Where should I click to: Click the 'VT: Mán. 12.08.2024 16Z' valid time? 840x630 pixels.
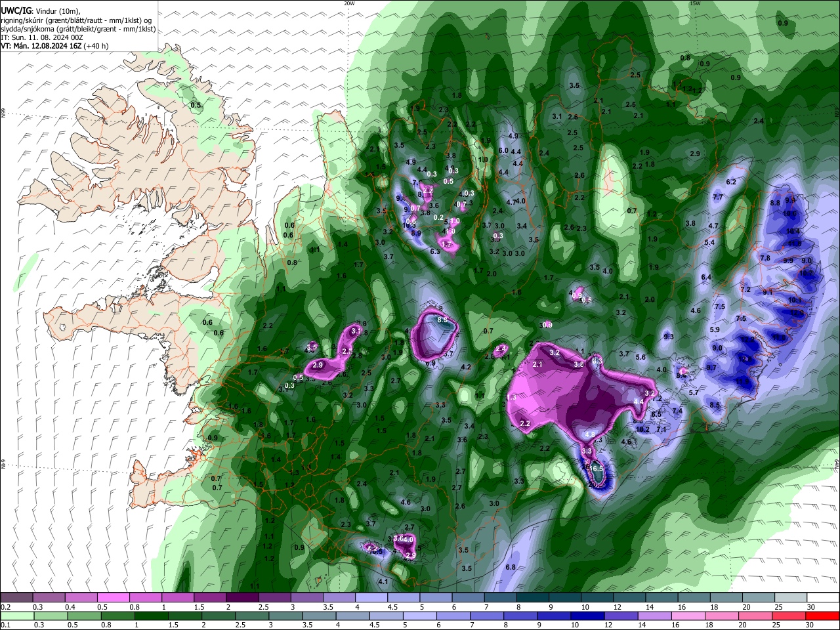pyautogui.click(x=41, y=46)
